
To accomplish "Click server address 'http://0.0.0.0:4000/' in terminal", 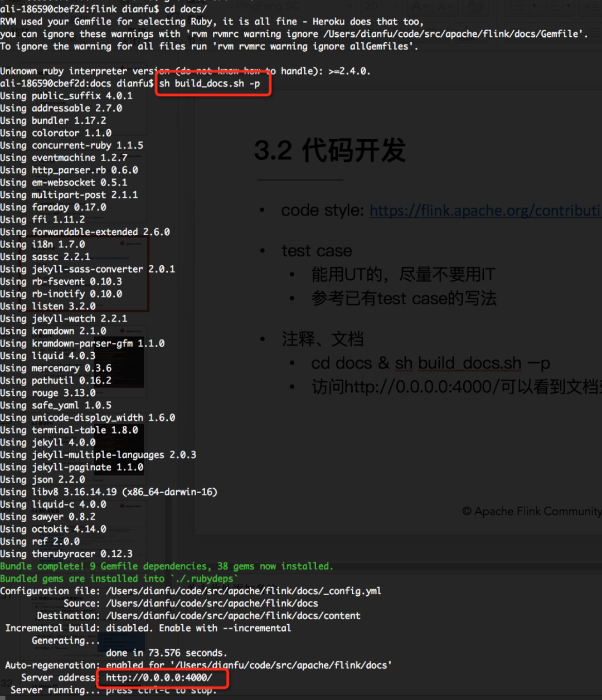I will [x=159, y=678].
